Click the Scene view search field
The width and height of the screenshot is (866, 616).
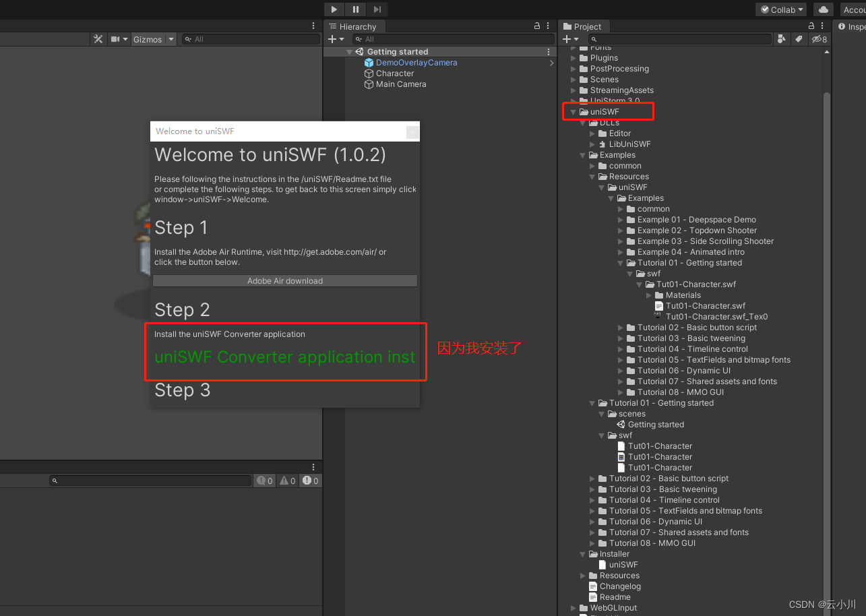pyautogui.click(x=251, y=39)
